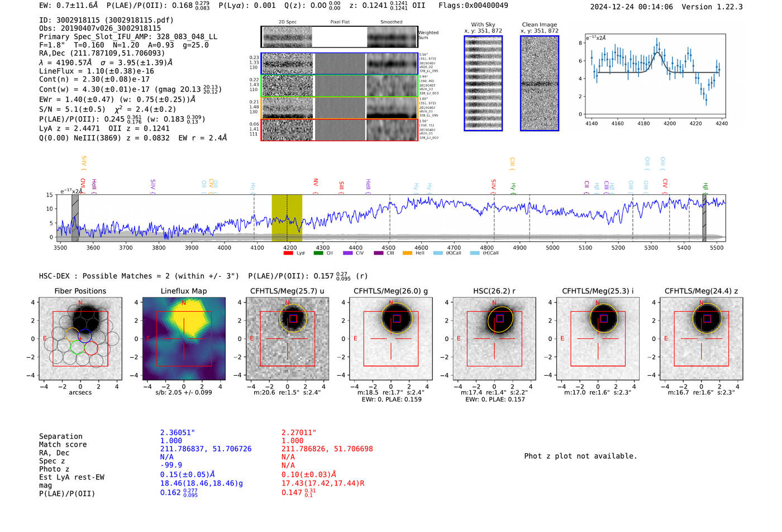
Task: Select the Cont(n) = 2.30(±0.08)e-17 line
Action: point(94,80)
